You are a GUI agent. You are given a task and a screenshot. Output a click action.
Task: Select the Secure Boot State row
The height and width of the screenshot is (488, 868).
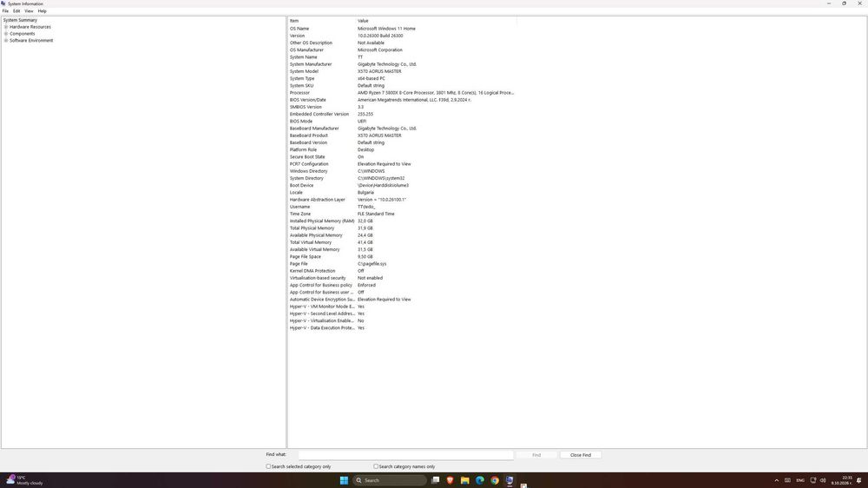(x=403, y=157)
